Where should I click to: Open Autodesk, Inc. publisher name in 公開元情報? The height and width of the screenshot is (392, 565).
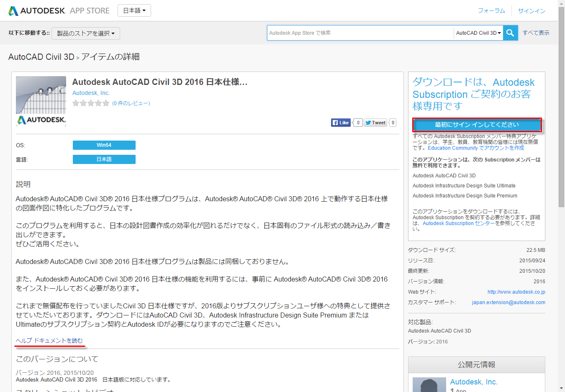tap(474, 382)
